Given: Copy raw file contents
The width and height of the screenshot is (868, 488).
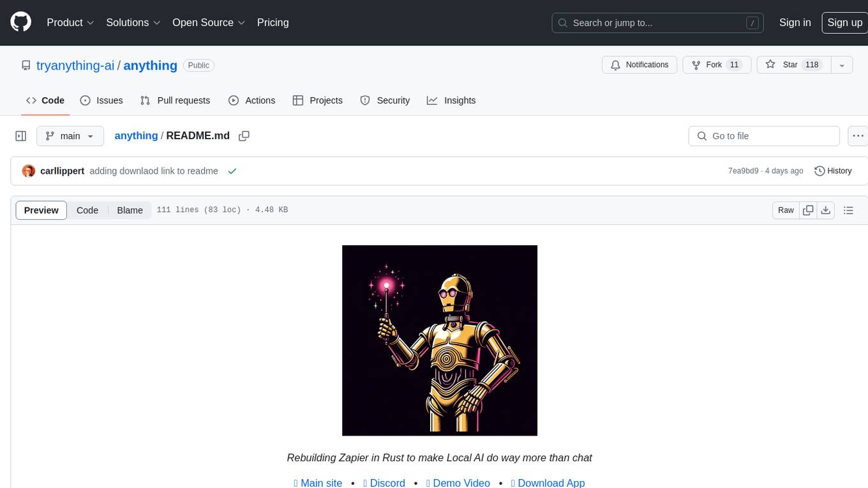Looking at the screenshot, I should click(809, 210).
